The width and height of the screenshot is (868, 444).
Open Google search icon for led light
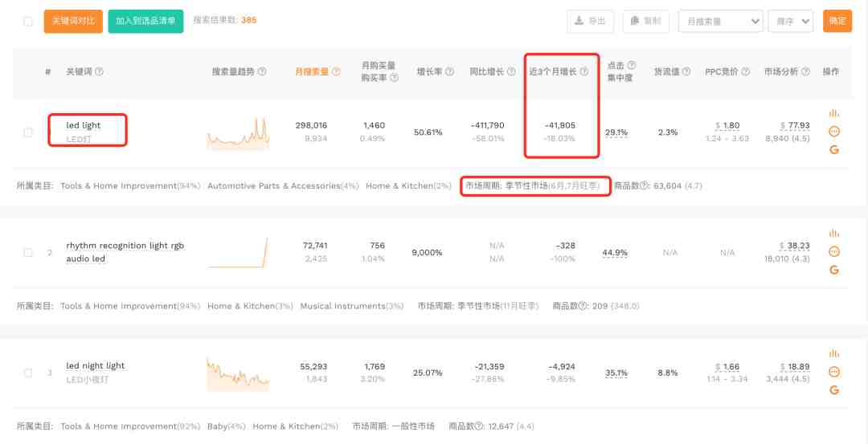click(x=833, y=150)
